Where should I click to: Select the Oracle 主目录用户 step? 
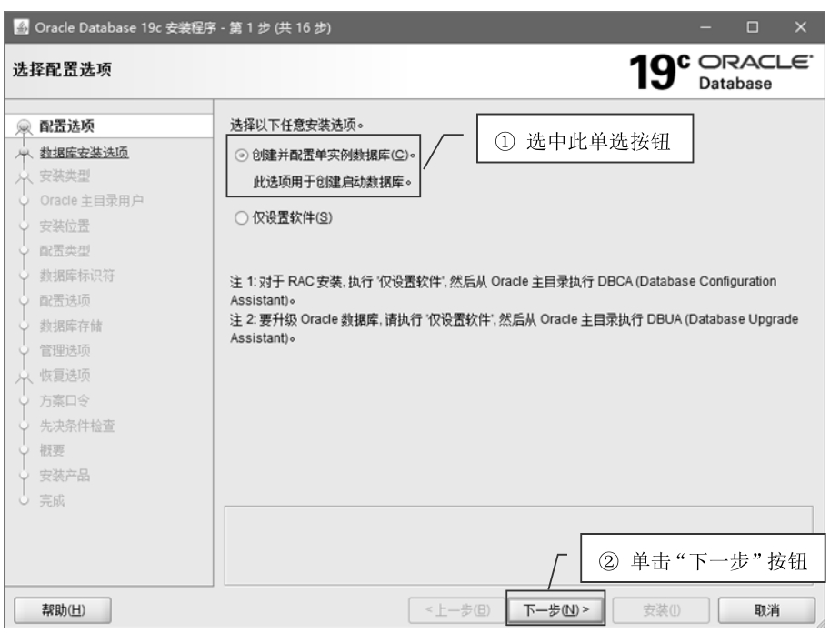(x=92, y=201)
